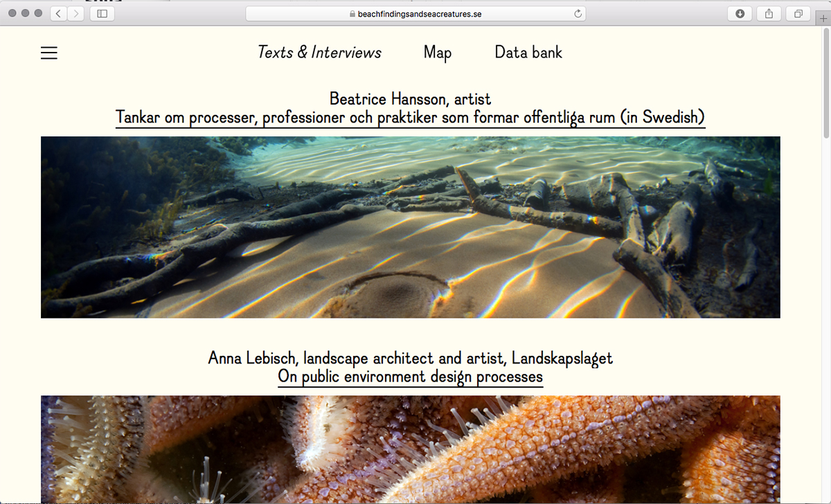Maximize the Safari window
Viewport: 831px width, 504px height.
[38, 13]
